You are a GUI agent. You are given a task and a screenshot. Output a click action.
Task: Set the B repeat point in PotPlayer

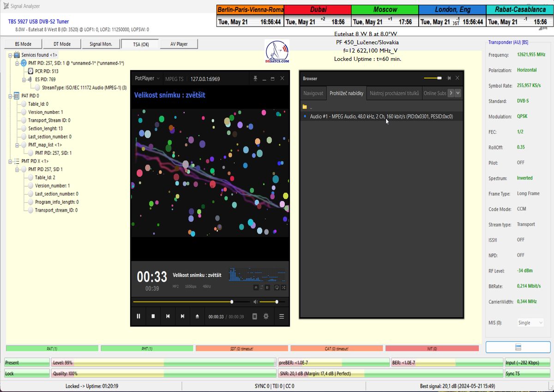click(x=267, y=287)
